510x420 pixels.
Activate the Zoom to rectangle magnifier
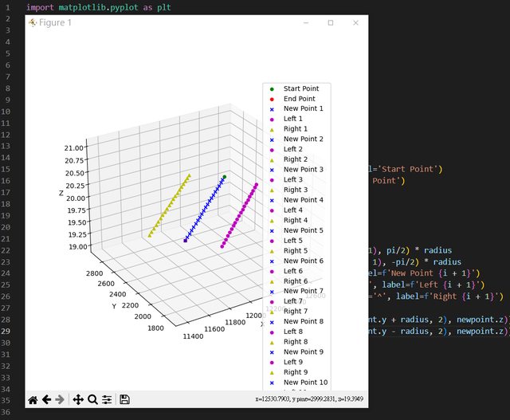tap(92, 399)
